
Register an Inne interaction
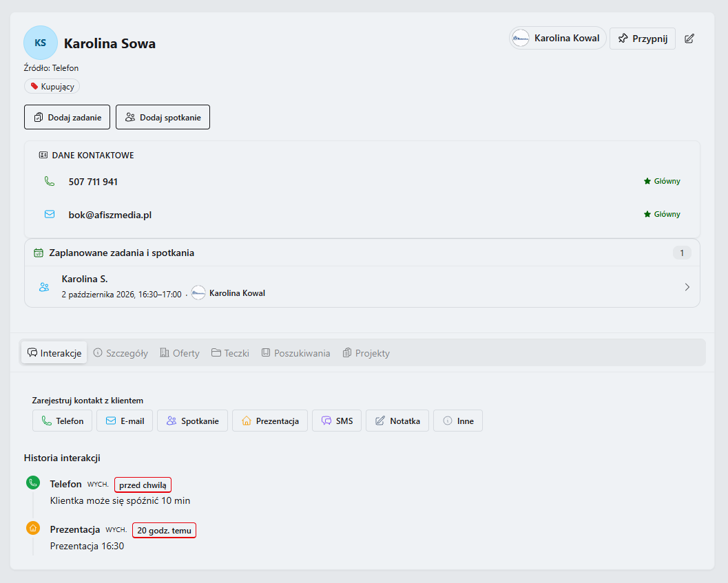458,421
